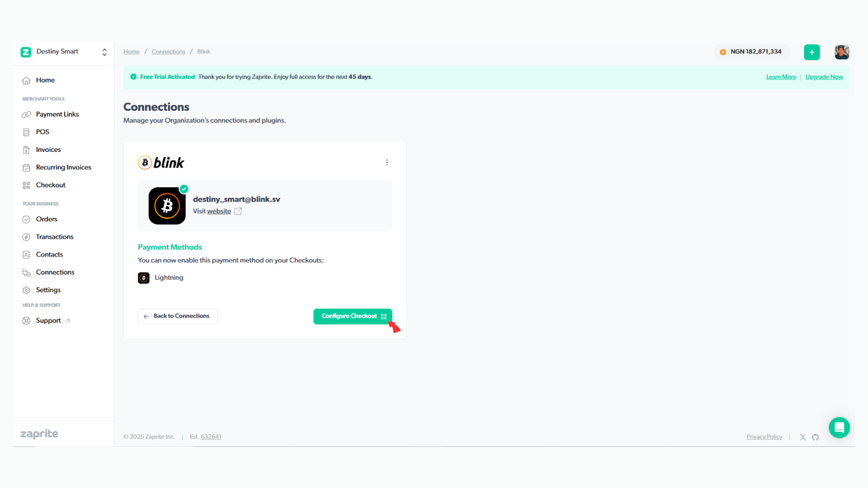Click the Blink logo on the card
Screen dimensions: 868x488
click(x=161, y=163)
